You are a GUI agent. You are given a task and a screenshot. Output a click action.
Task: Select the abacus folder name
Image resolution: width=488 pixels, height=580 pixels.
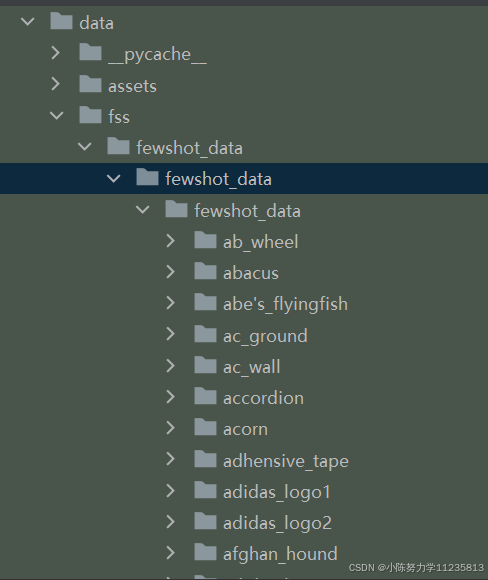click(x=251, y=273)
